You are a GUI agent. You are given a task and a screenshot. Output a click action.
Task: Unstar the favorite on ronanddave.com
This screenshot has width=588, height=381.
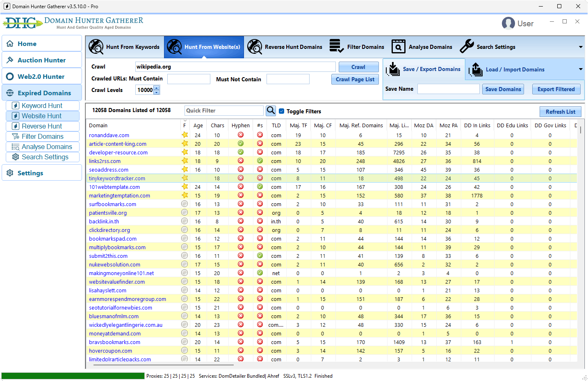point(185,135)
